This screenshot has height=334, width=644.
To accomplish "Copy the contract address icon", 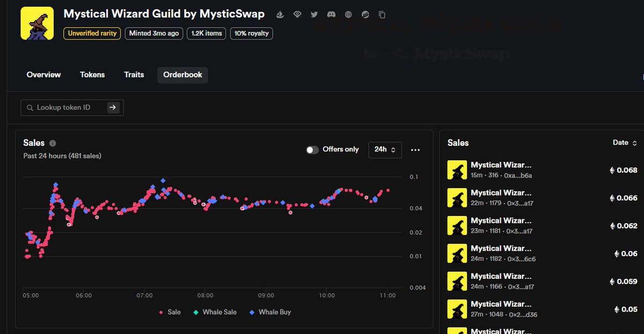I will click(x=382, y=14).
